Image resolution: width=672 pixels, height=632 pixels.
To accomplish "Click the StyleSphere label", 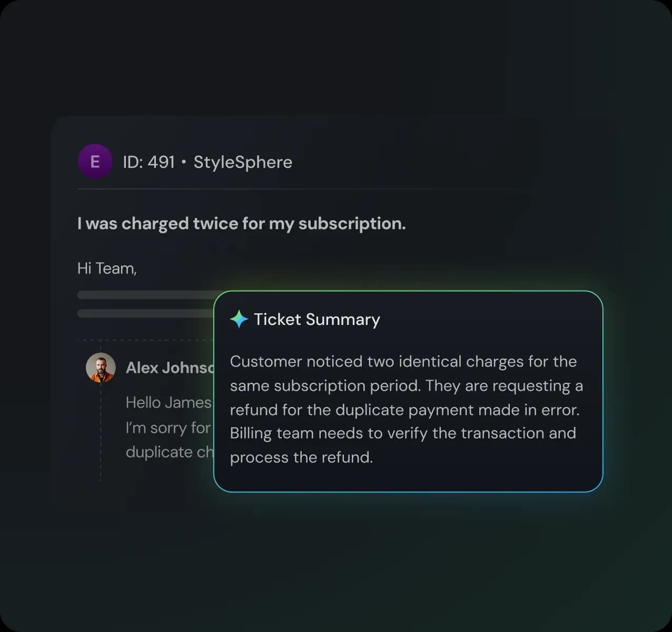I will pyautogui.click(x=243, y=162).
